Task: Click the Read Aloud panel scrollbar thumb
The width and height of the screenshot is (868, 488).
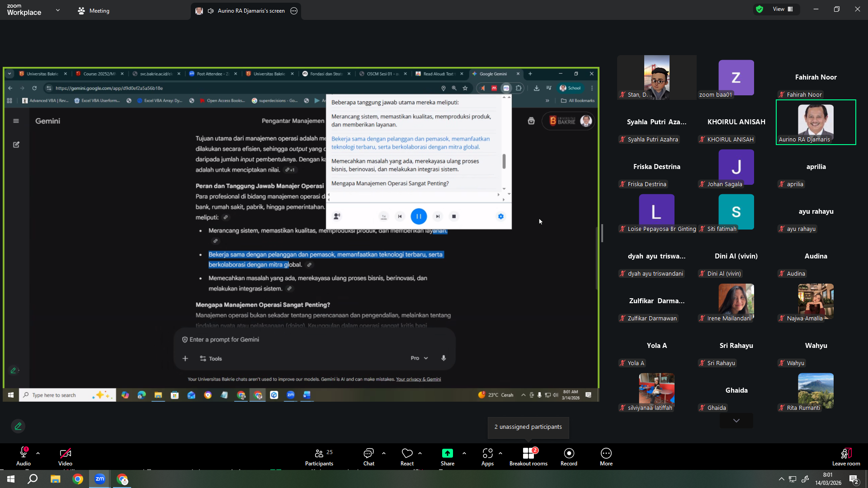Action: (x=504, y=161)
